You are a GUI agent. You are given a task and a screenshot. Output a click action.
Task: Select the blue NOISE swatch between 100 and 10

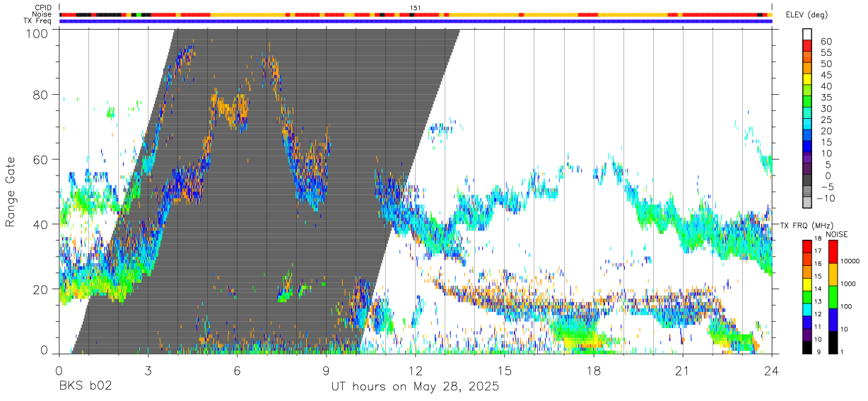tap(833, 319)
